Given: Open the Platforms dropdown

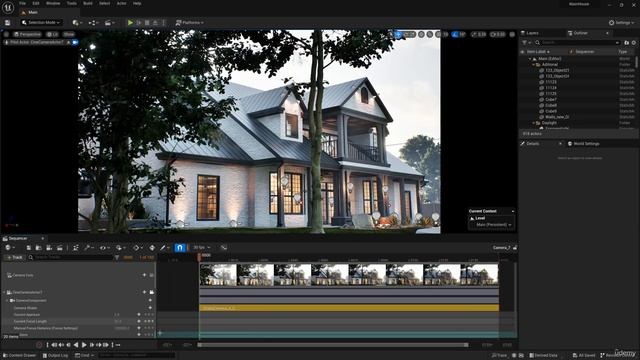Looking at the screenshot, I should (189, 22).
